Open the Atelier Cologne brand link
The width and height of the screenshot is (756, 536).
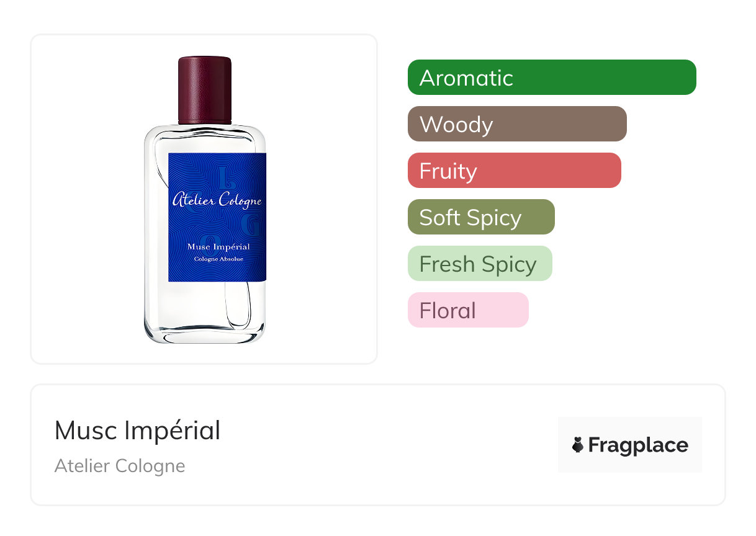coord(120,466)
